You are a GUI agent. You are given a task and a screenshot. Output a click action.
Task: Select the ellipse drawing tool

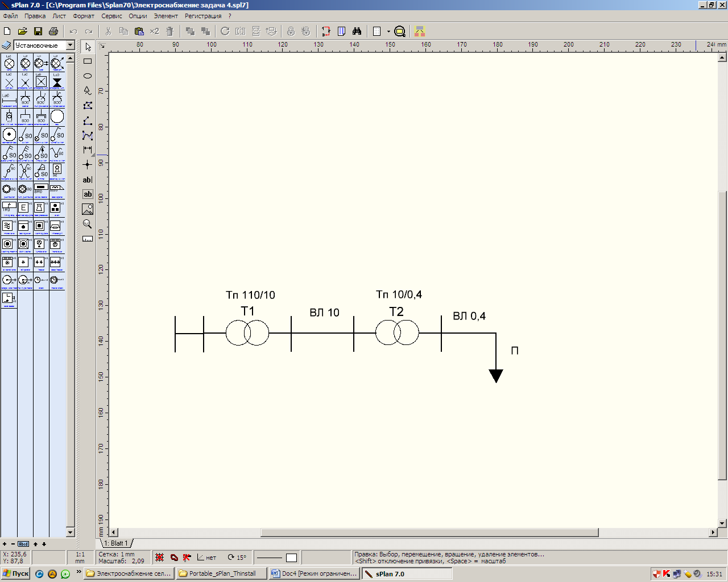click(x=88, y=76)
